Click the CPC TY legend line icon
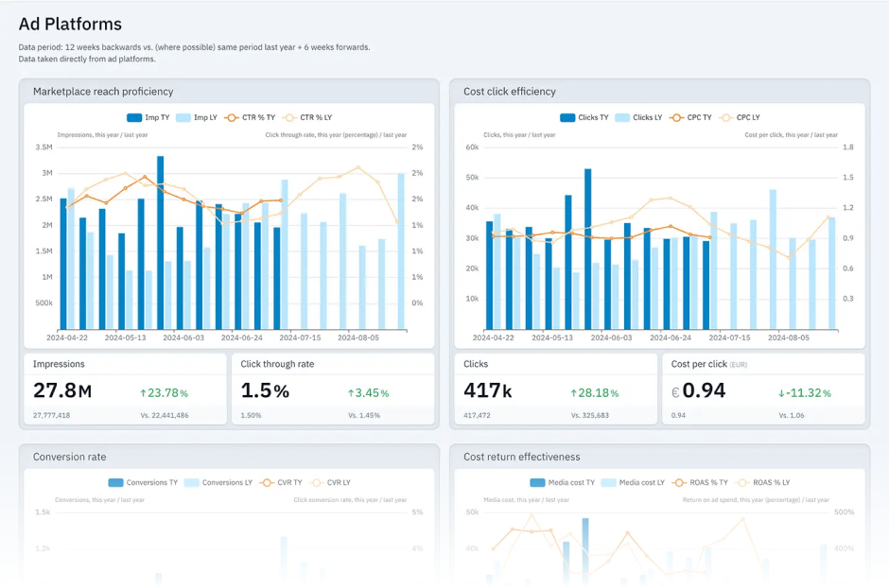The height and width of the screenshot is (588, 889). (677, 117)
